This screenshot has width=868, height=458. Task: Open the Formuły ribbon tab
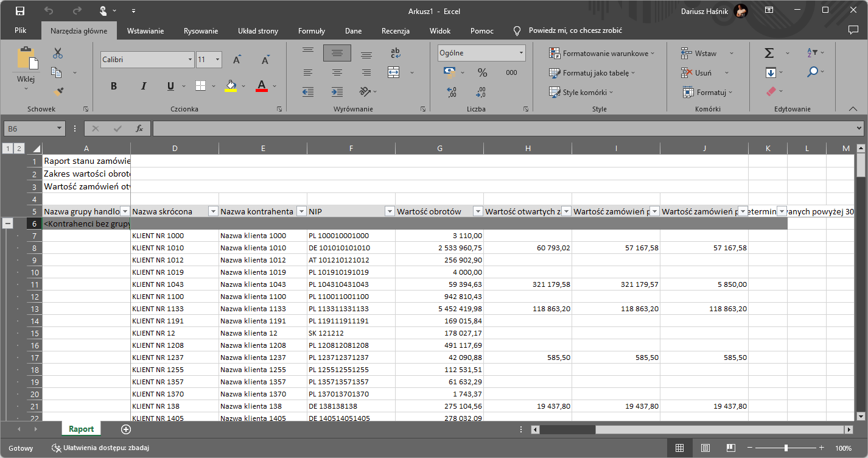coord(311,31)
